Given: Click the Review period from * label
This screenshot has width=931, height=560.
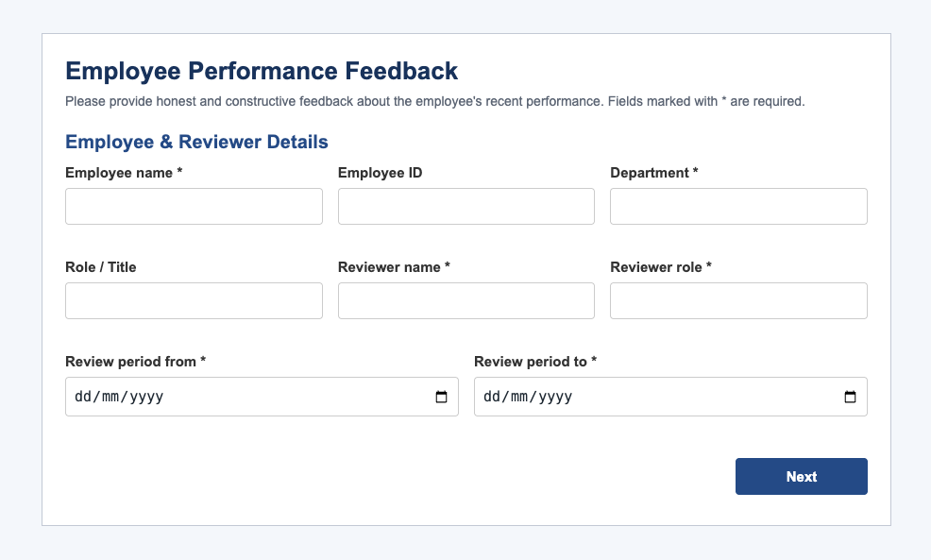Looking at the screenshot, I should [135, 362].
